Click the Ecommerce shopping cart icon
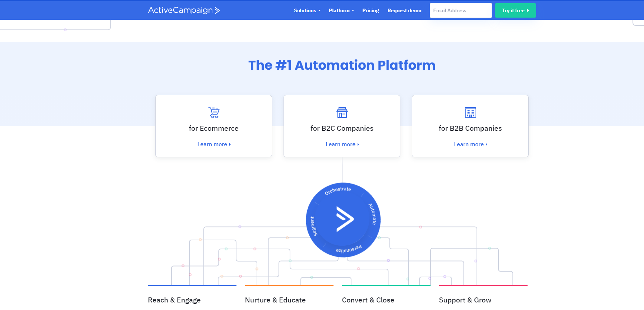The image size is (644, 310). pyautogui.click(x=214, y=112)
